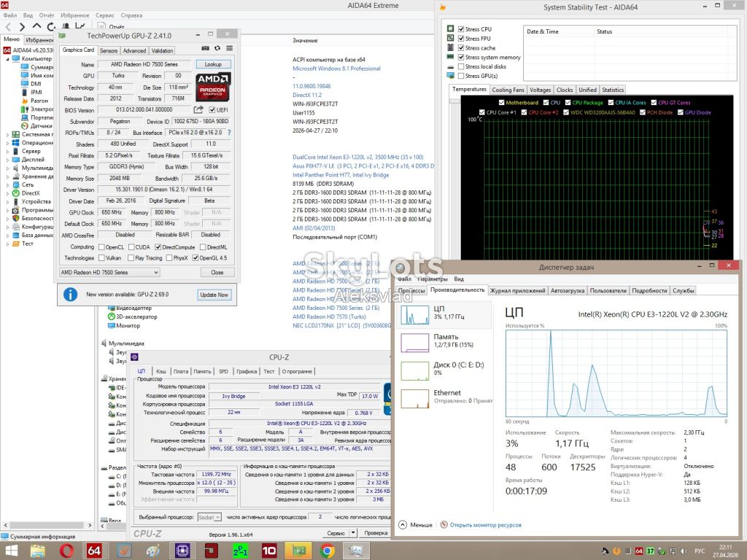Switch to the Sensors tab in GPU-Z

[x=109, y=50]
